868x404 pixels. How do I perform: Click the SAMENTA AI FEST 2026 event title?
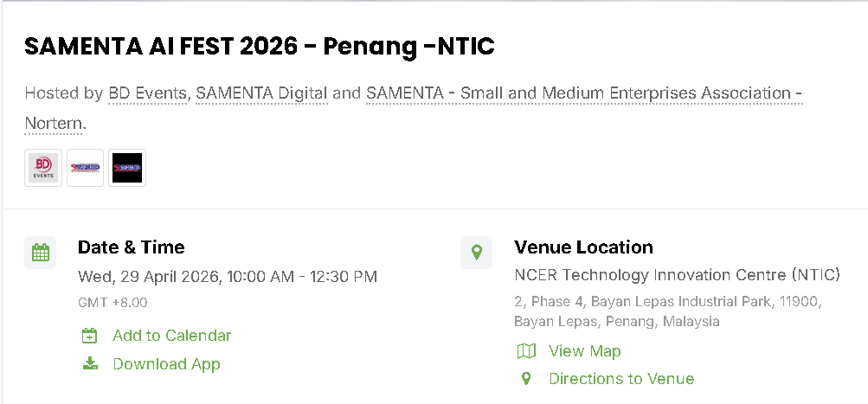click(259, 47)
